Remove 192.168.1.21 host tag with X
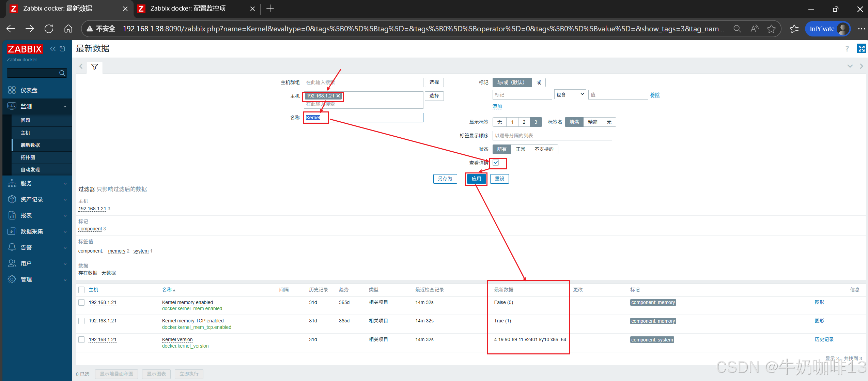The image size is (868, 381). (338, 96)
